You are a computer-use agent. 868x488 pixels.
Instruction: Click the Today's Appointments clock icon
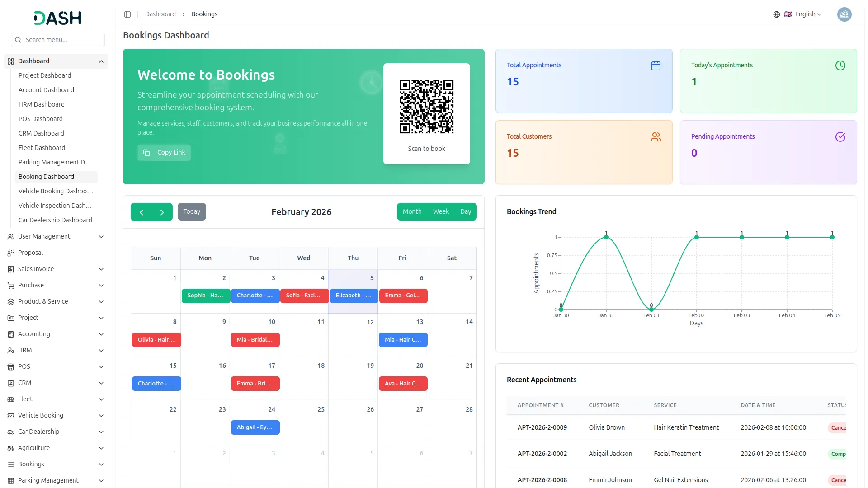840,66
